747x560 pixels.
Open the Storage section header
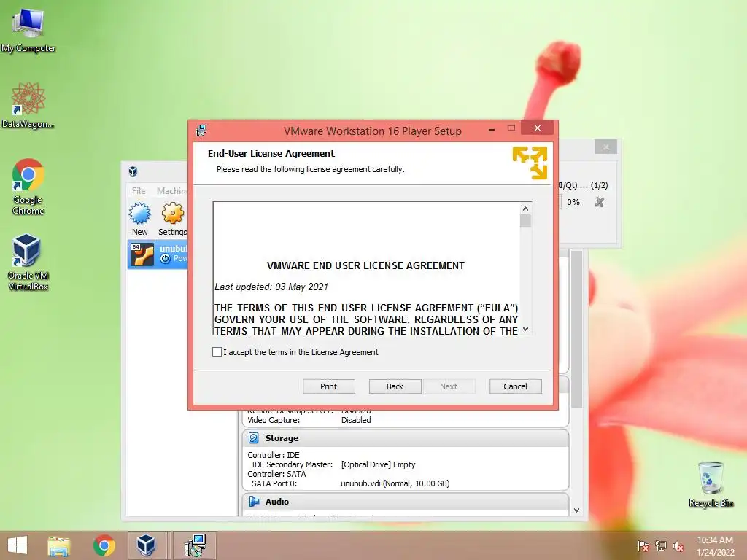click(x=406, y=438)
